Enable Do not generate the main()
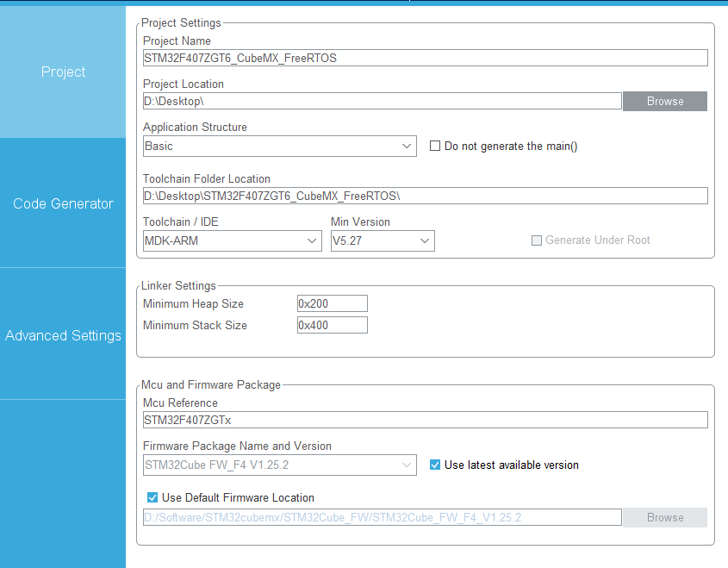 click(x=435, y=146)
